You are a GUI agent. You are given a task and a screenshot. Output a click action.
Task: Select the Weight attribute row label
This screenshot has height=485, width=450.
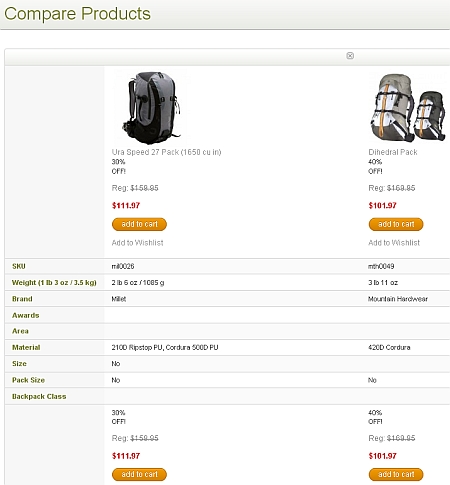tap(54, 283)
